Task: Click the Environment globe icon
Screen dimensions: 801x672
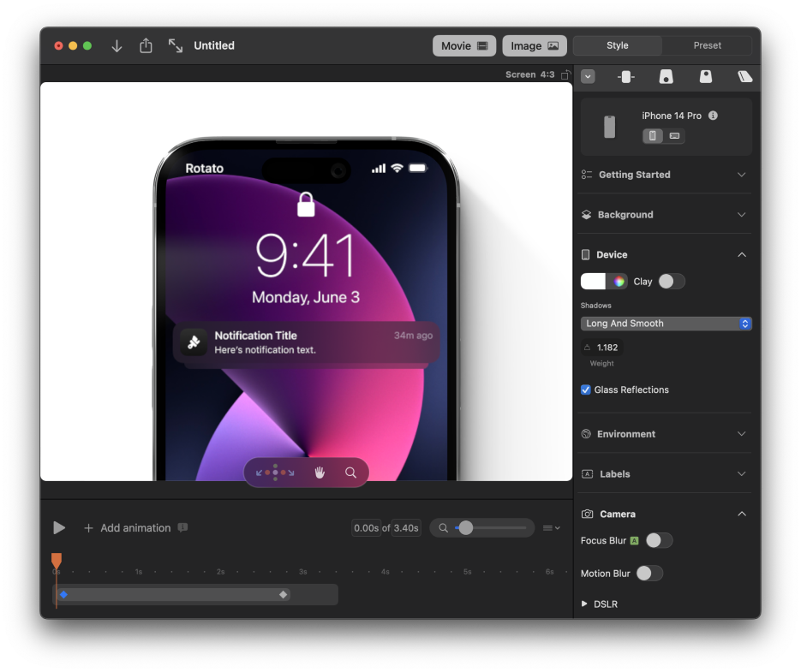Action: 586,433
